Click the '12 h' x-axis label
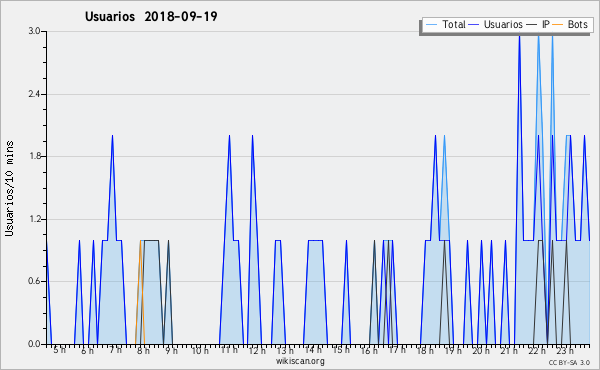 coord(257,351)
